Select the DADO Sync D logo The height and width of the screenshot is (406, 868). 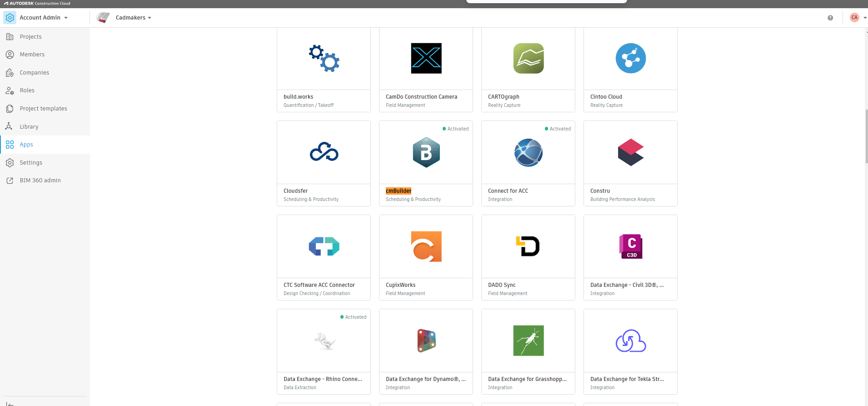(528, 246)
